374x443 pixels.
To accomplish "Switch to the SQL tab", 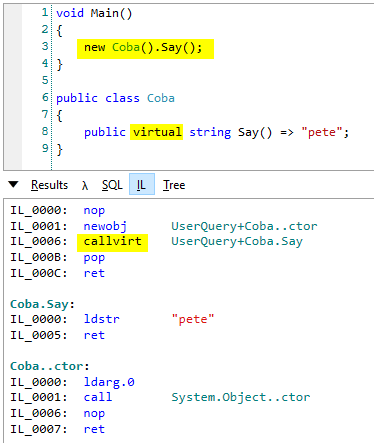I will pyautogui.click(x=112, y=185).
